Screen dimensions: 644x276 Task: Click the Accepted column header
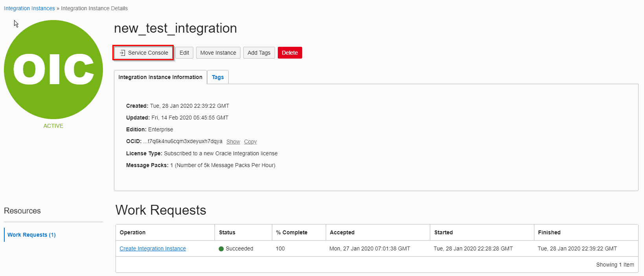(x=378, y=232)
